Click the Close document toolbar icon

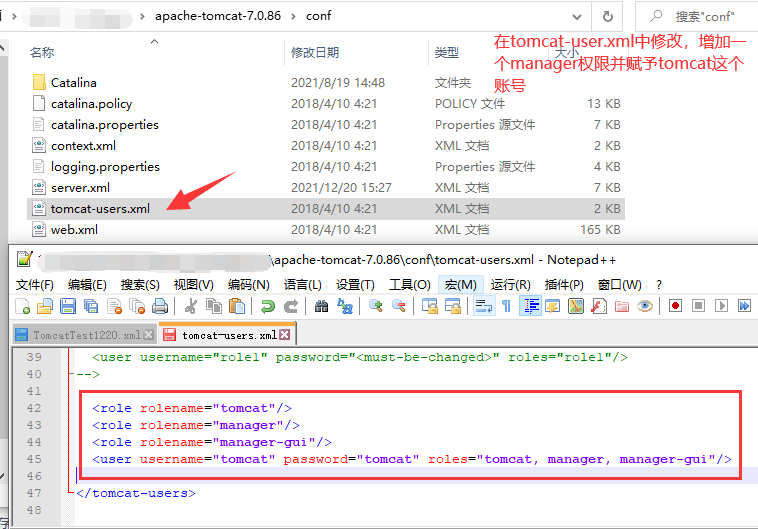coord(115,306)
